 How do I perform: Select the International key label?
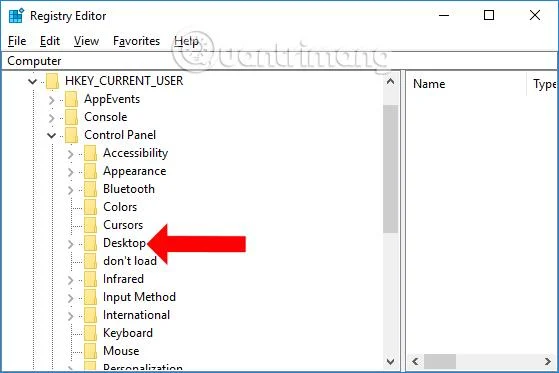point(137,315)
